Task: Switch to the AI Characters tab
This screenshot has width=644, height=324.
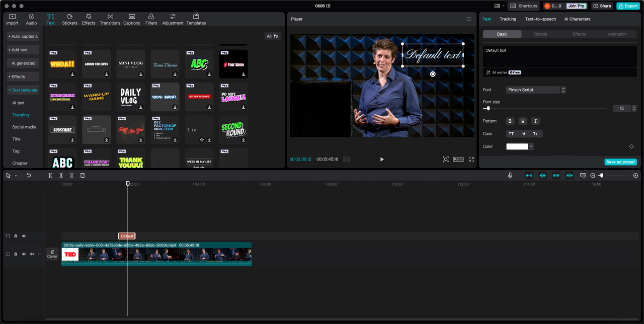Action: coord(577,19)
